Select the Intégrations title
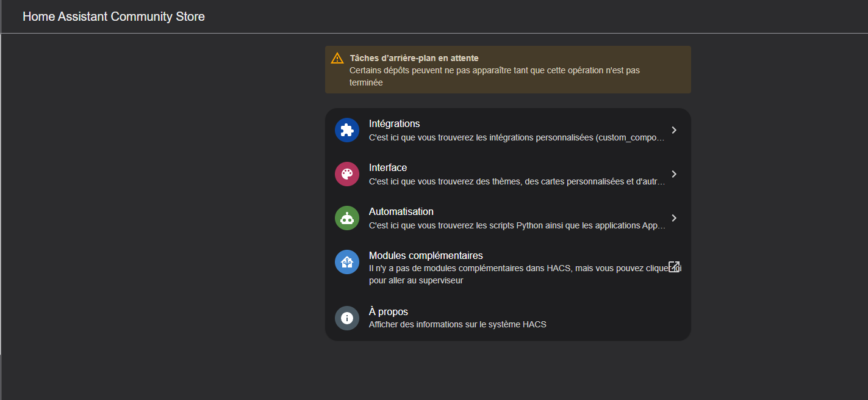The height and width of the screenshot is (400, 868). tap(394, 123)
